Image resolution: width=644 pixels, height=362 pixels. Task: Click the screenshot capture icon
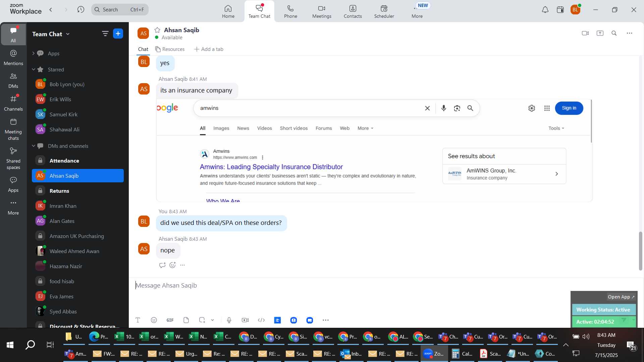point(202,320)
